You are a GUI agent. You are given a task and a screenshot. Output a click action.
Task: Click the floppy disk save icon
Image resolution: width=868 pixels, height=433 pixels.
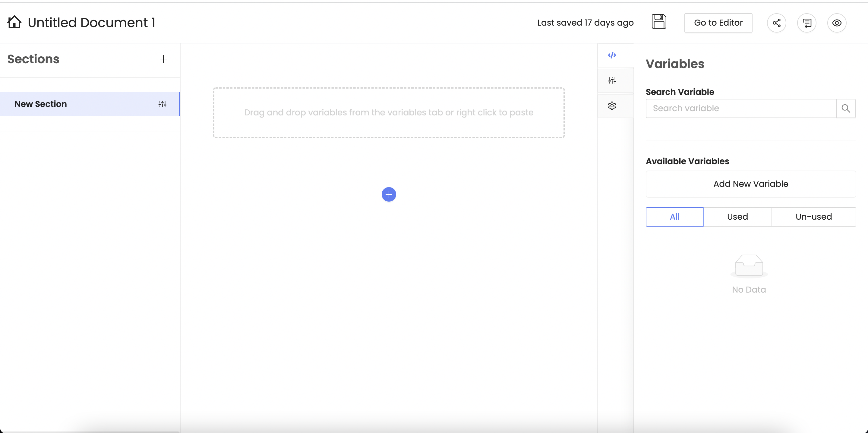659,22
